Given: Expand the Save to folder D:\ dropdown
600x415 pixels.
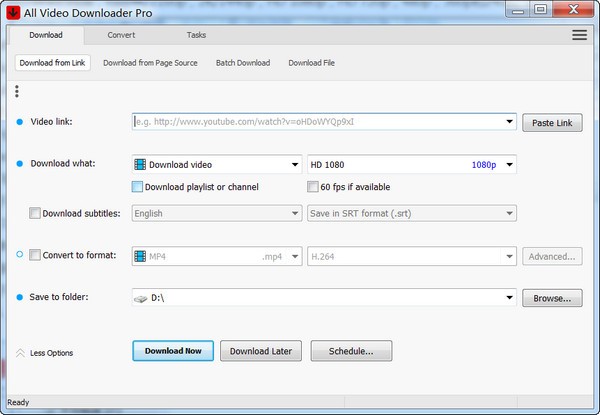Looking at the screenshot, I should [509, 298].
